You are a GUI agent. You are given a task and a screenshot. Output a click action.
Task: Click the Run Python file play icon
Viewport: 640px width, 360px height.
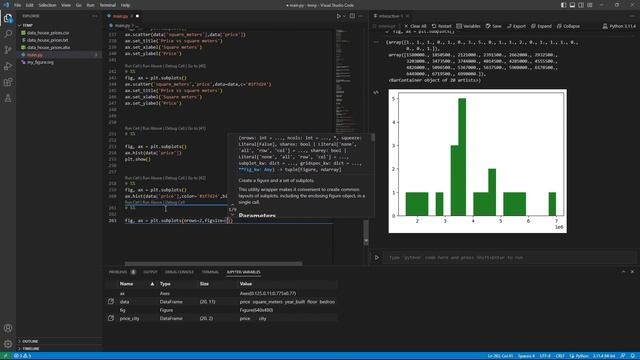pos(338,16)
